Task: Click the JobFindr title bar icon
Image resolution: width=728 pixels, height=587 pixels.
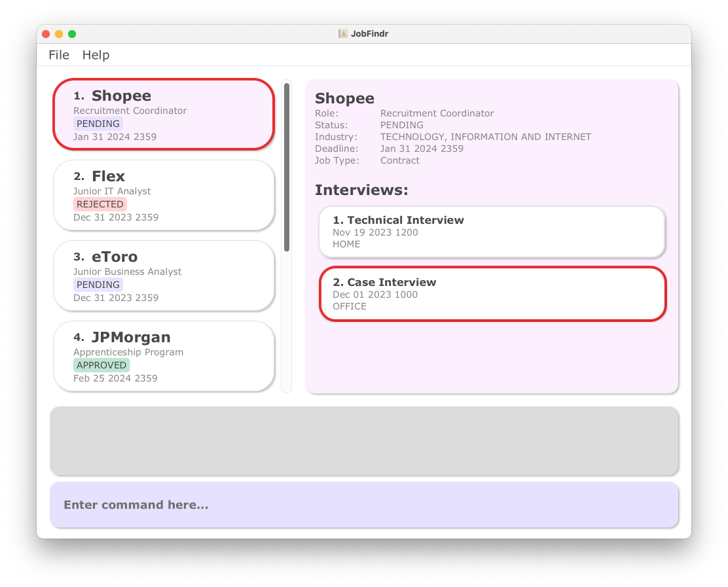Action: (342, 33)
